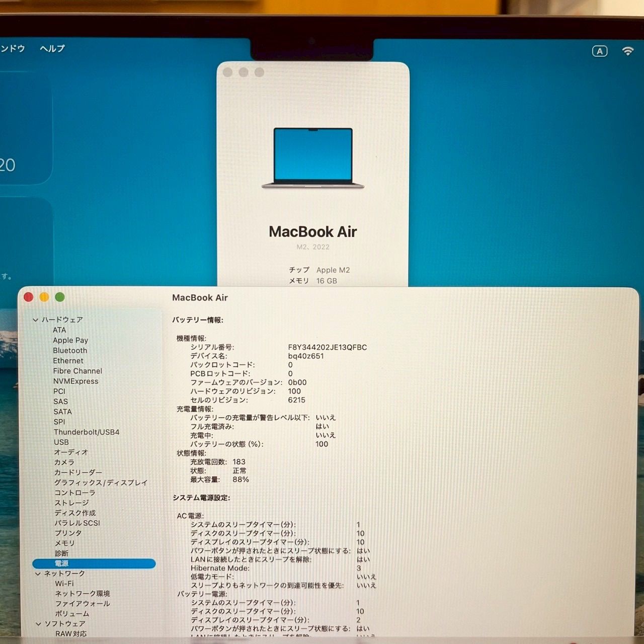Select ボリューム in the sidebar
The image size is (644, 644).
pyautogui.click(x=72, y=614)
